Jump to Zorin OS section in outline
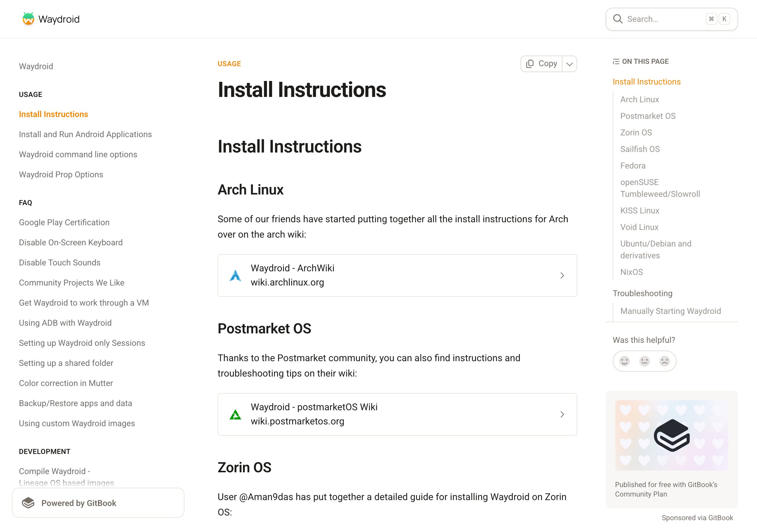Viewport: 757px width, 532px height. 636,132
